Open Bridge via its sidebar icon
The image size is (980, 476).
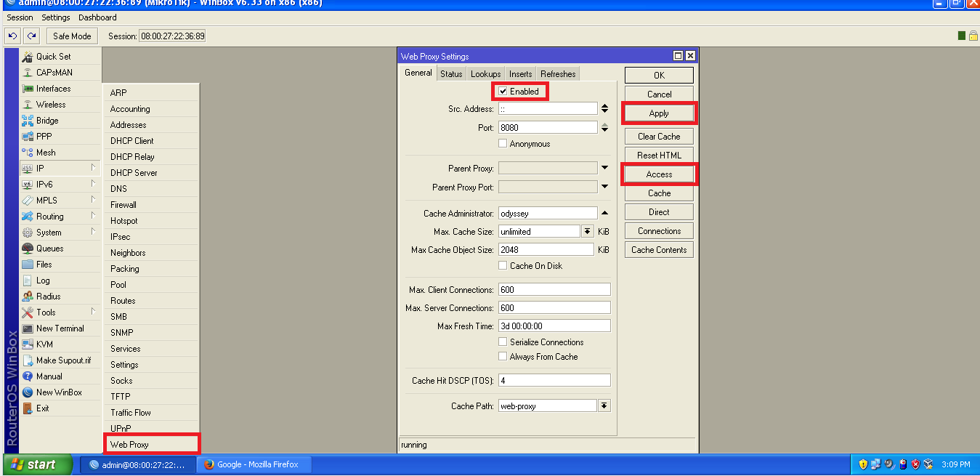click(x=28, y=121)
